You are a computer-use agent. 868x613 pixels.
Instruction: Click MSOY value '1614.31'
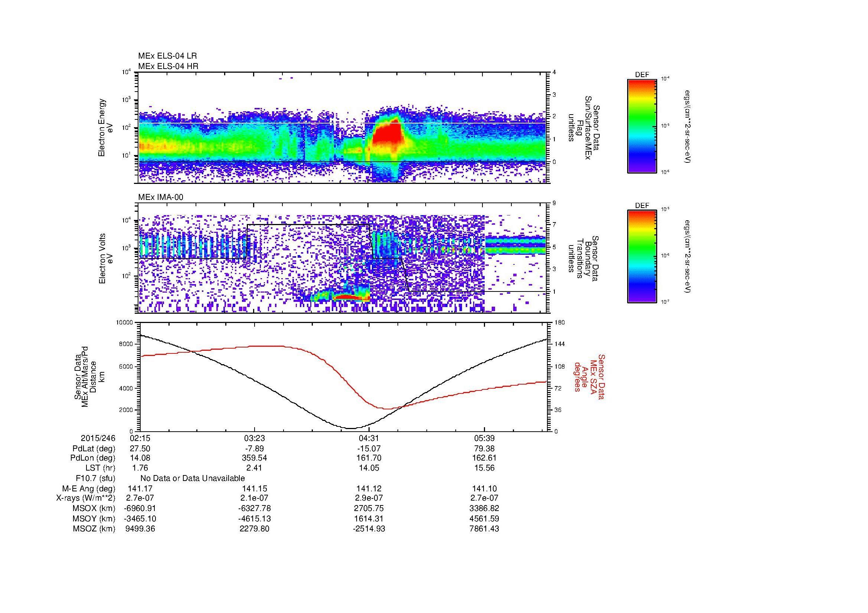click(369, 518)
